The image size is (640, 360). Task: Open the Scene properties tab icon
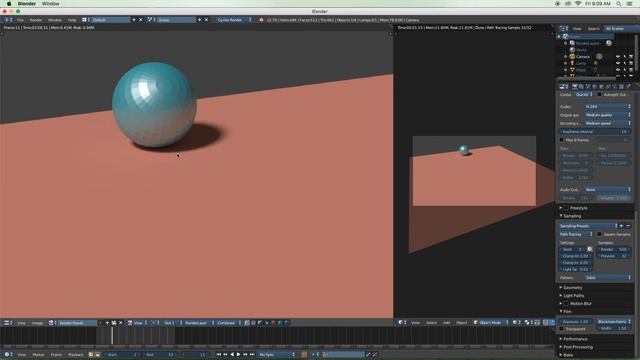[x=588, y=87]
